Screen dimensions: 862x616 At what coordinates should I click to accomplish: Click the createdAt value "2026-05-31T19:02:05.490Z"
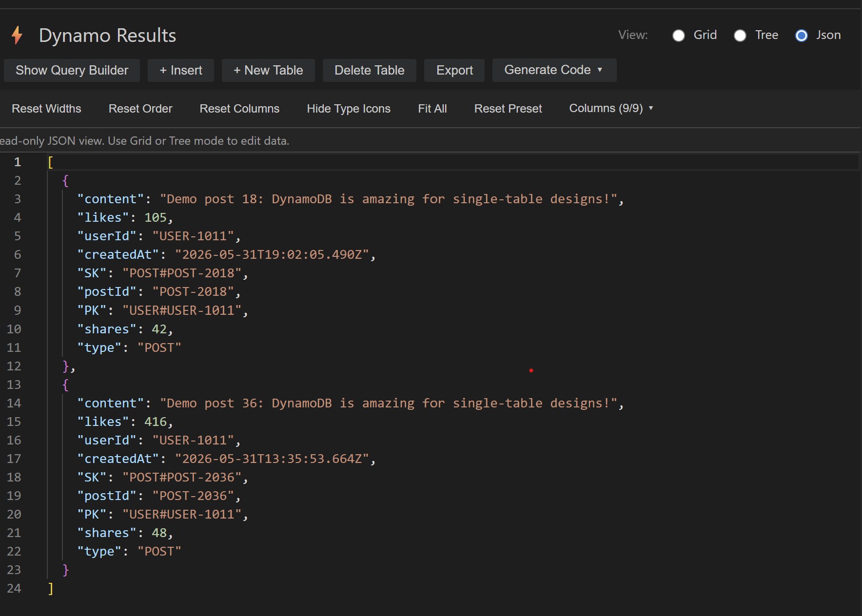[x=272, y=254]
